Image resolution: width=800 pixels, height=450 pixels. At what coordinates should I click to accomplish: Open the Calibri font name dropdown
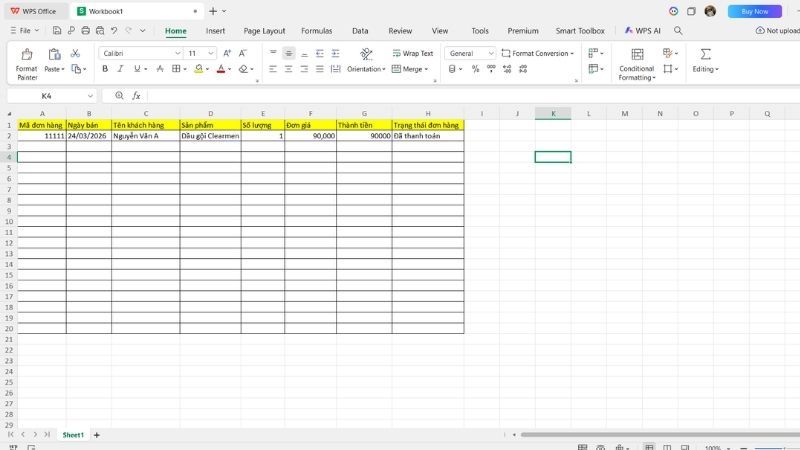coord(178,53)
